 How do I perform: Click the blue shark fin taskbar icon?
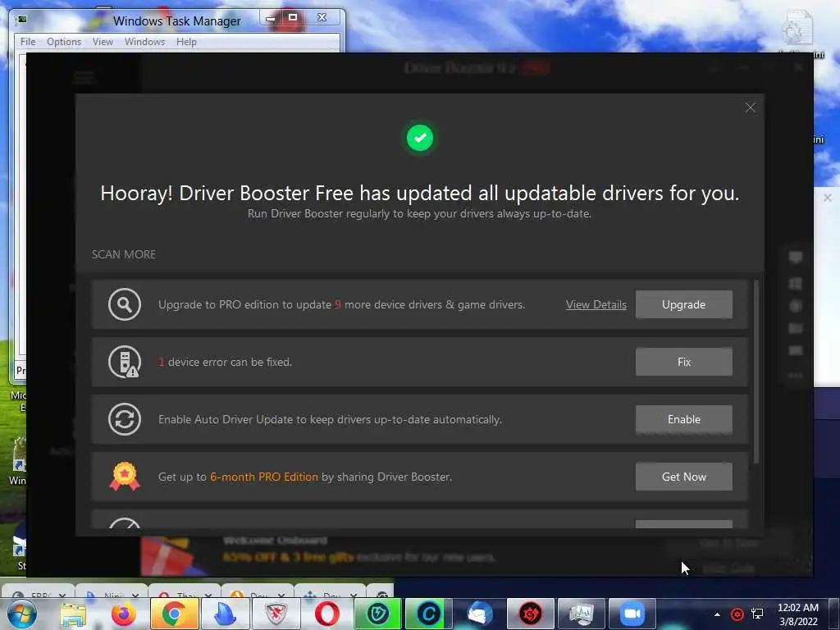pos(225,614)
